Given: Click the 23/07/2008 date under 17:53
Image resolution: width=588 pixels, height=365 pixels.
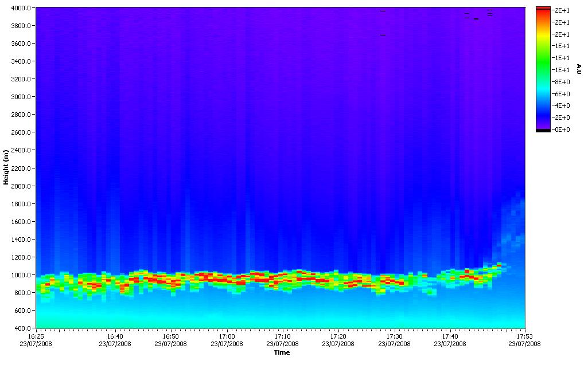Looking at the screenshot, I should pyautogui.click(x=524, y=344).
